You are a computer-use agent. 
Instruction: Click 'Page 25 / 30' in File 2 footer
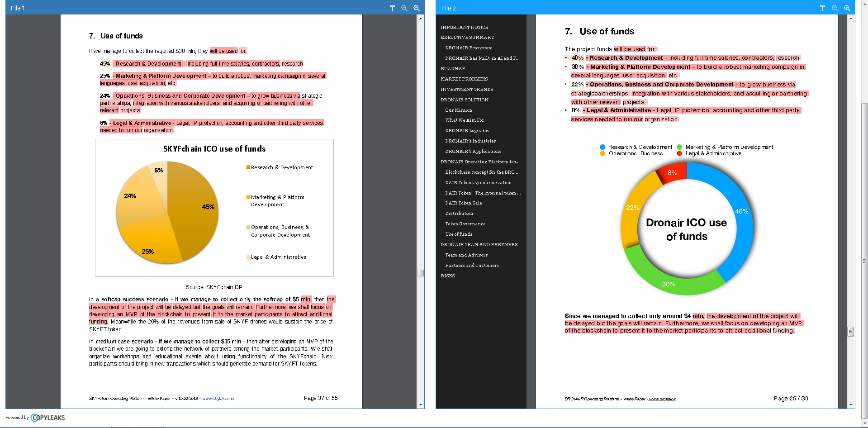[791, 399]
